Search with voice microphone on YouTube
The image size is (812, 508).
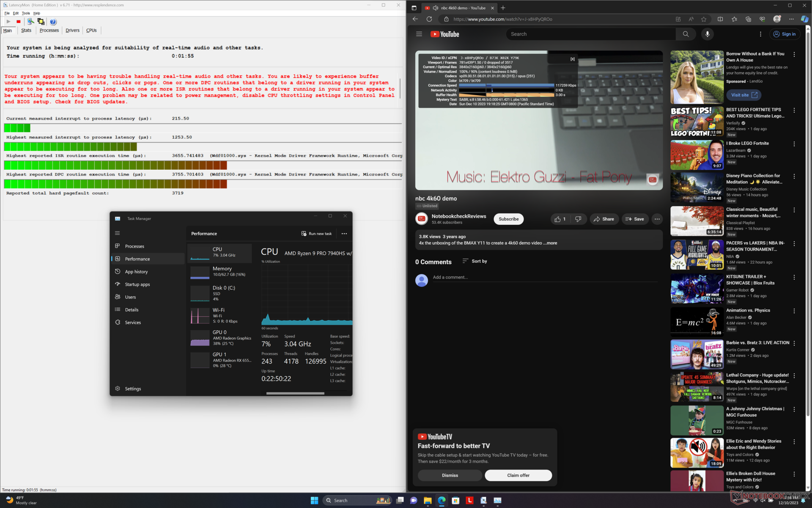pos(708,34)
